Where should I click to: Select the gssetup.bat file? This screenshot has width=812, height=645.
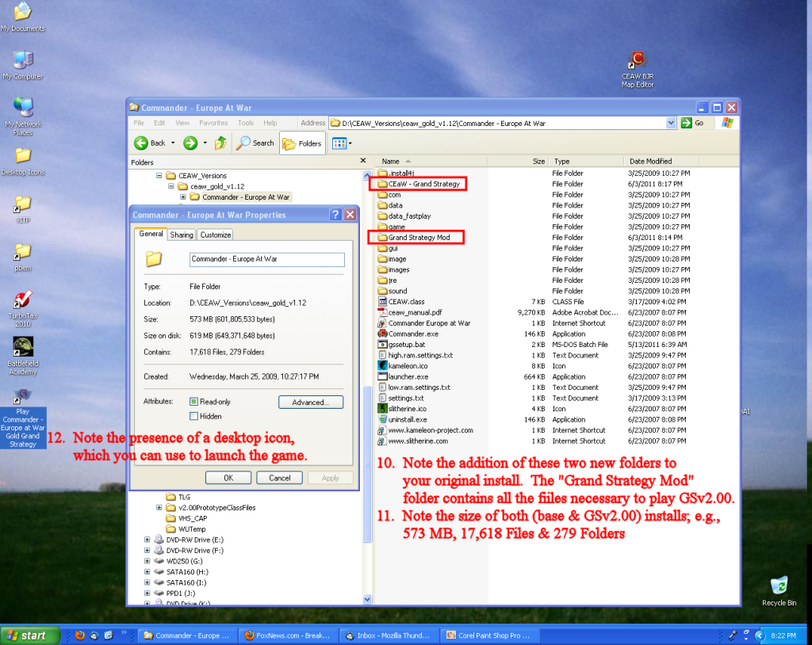[407, 344]
